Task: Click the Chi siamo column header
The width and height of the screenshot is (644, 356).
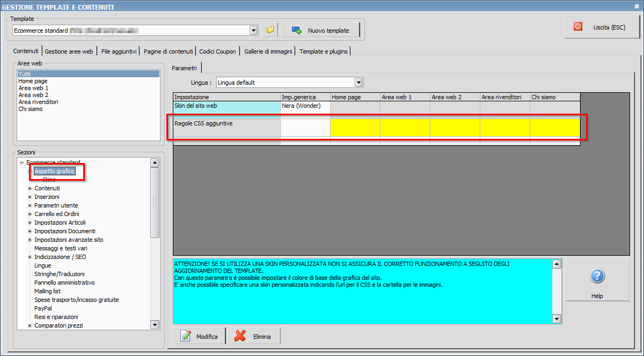Action: tap(554, 97)
